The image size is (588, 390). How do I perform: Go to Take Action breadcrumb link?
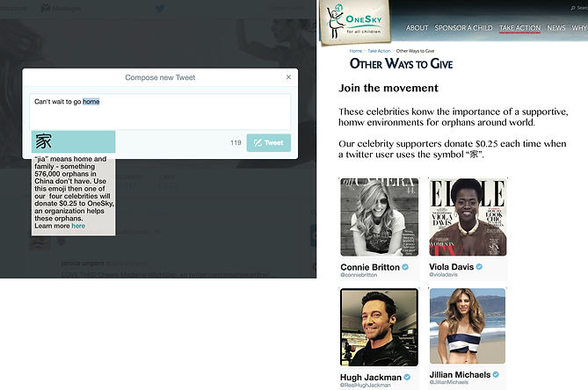(x=379, y=51)
